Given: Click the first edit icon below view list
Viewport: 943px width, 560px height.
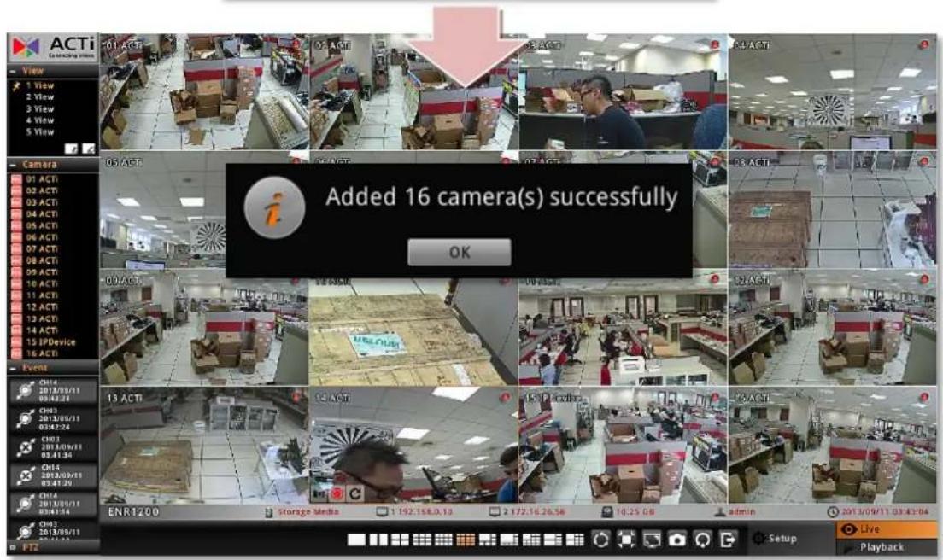Looking at the screenshot, I should click(71, 148).
